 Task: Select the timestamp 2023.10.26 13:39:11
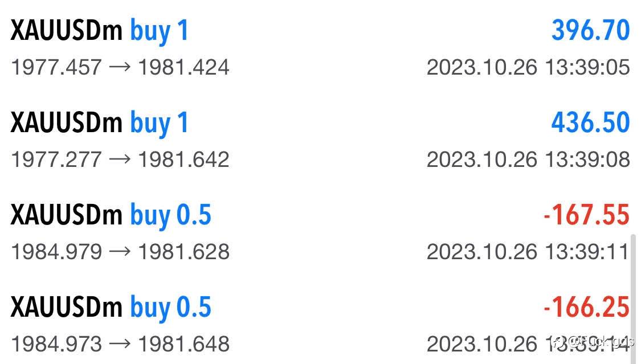click(x=527, y=252)
